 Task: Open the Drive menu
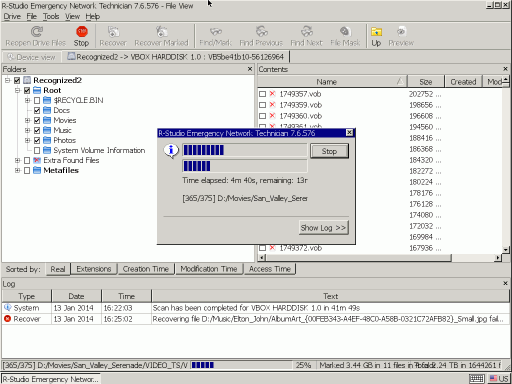[x=12, y=16]
